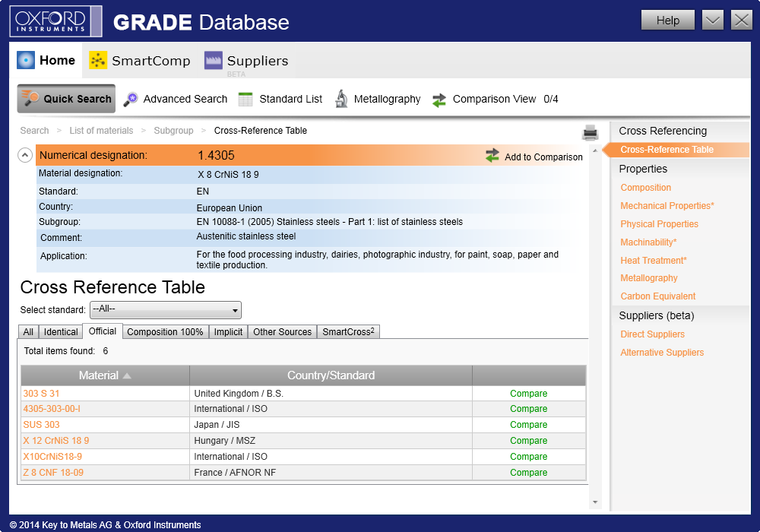Viewport: 760px width, 532px height.
Task: Select the Implicit filter tab
Action: pyautogui.click(x=228, y=332)
